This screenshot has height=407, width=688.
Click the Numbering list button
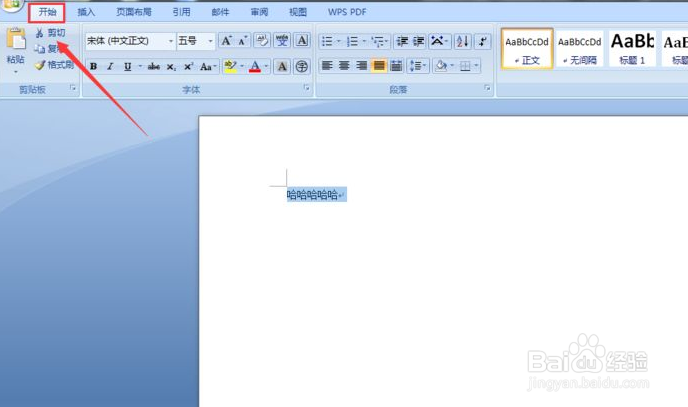click(352, 41)
